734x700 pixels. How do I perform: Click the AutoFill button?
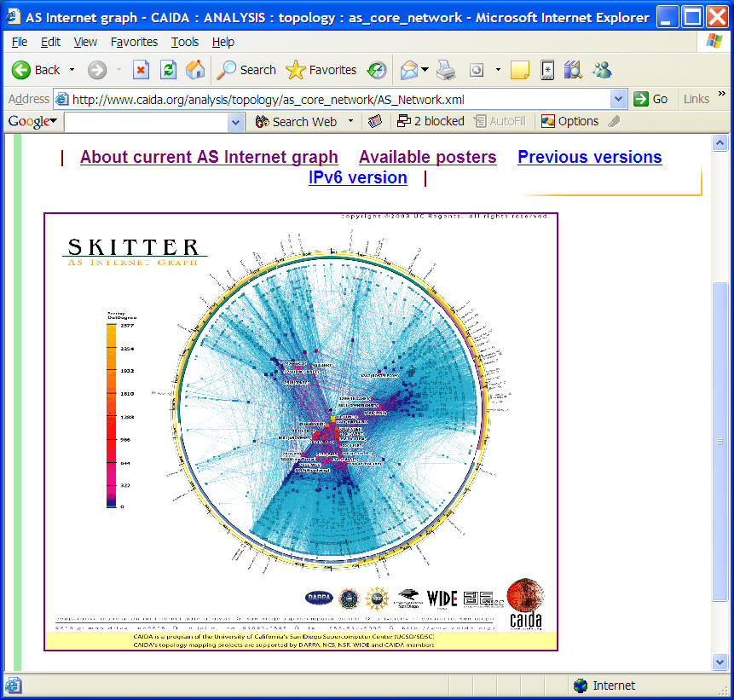(500, 121)
